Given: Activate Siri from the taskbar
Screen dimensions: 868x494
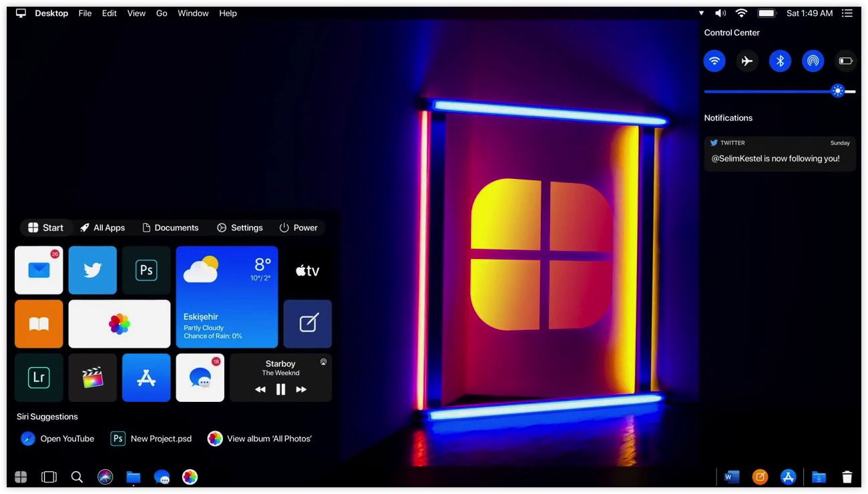Looking at the screenshot, I should click(x=105, y=477).
